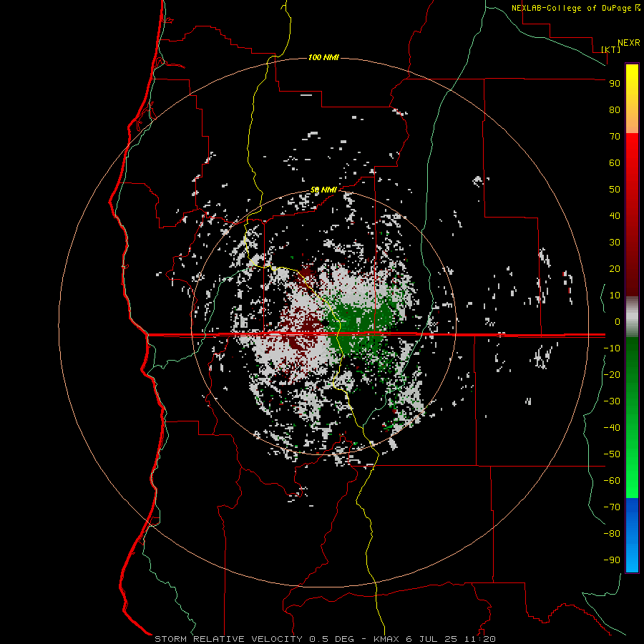644x644 pixels.
Task: Select the -40 knot scale label
Action: click(612, 428)
